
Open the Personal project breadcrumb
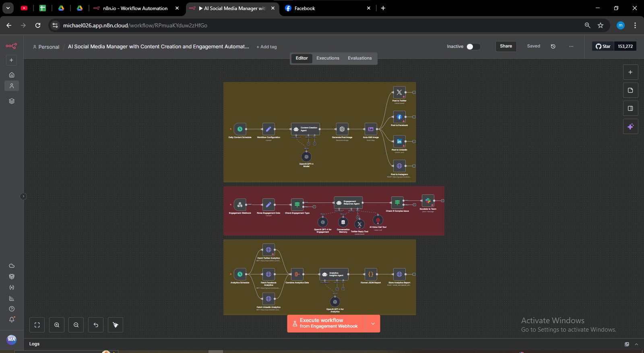(x=46, y=47)
